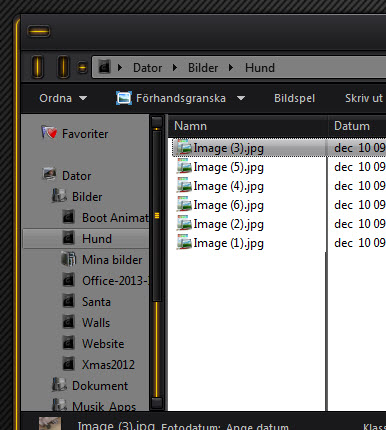Open the Ordna menu
The height and width of the screenshot is (430, 386).
pos(63,98)
